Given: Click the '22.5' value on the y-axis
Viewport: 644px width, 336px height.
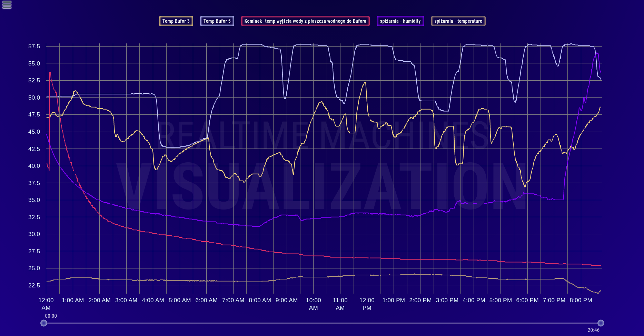Looking at the screenshot, I should 34,285.
